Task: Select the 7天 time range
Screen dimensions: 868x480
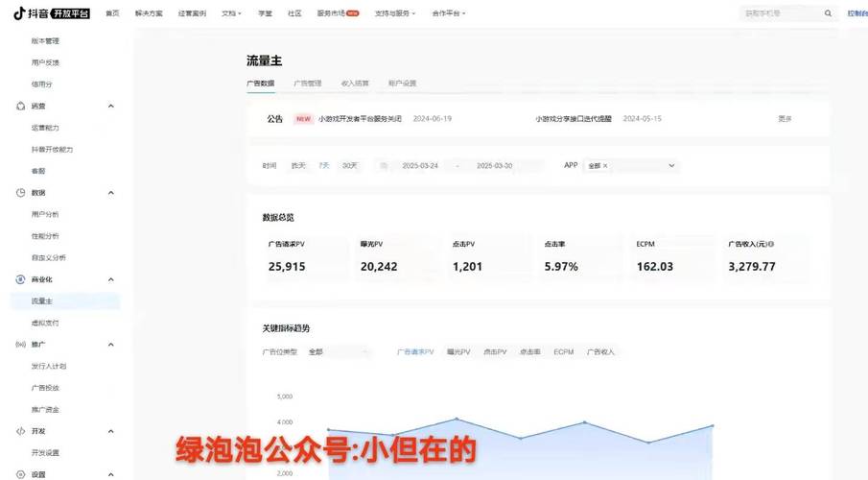Action: tap(324, 166)
